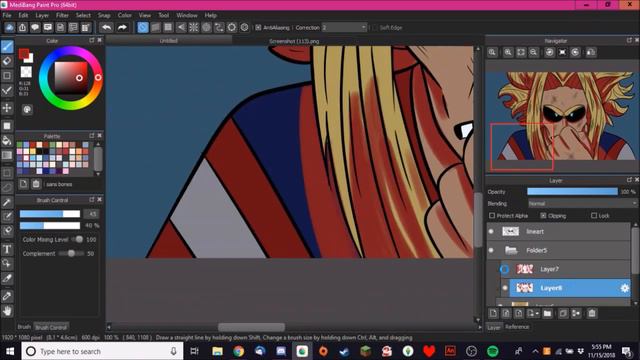This screenshot has width=640, height=360.
Task: Click the brush size value field
Action: [92, 214]
